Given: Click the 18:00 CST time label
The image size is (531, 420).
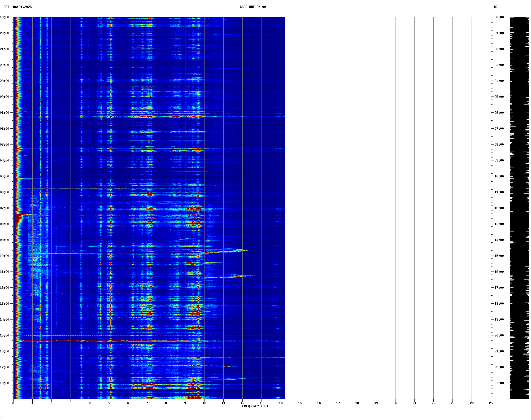Looking at the screenshot, I should point(5,383).
